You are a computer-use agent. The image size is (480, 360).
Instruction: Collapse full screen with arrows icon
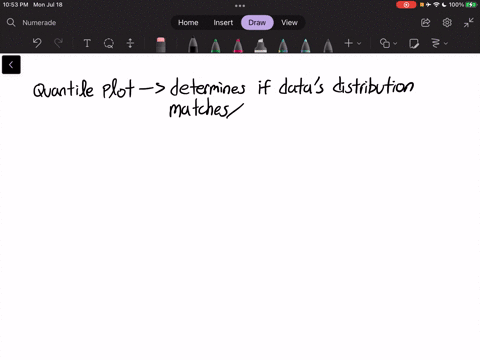468,23
